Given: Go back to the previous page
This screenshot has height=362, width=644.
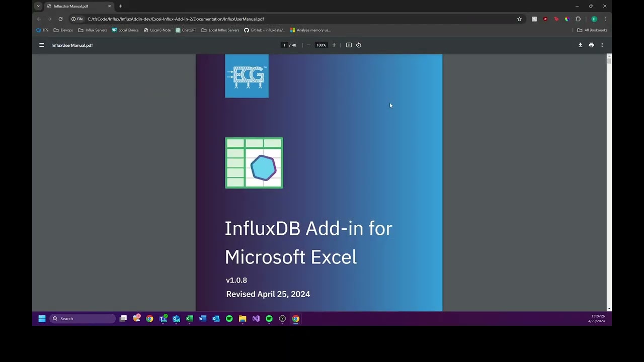Looking at the screenshot, I should click(x=39, y=19).
